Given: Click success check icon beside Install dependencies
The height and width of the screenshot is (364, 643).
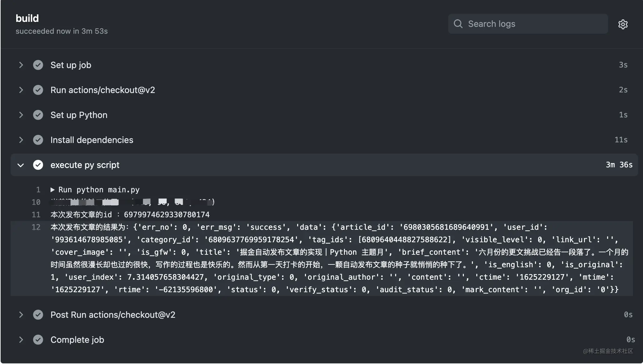Looking at the screenshot, I should [x=38, y=140].
